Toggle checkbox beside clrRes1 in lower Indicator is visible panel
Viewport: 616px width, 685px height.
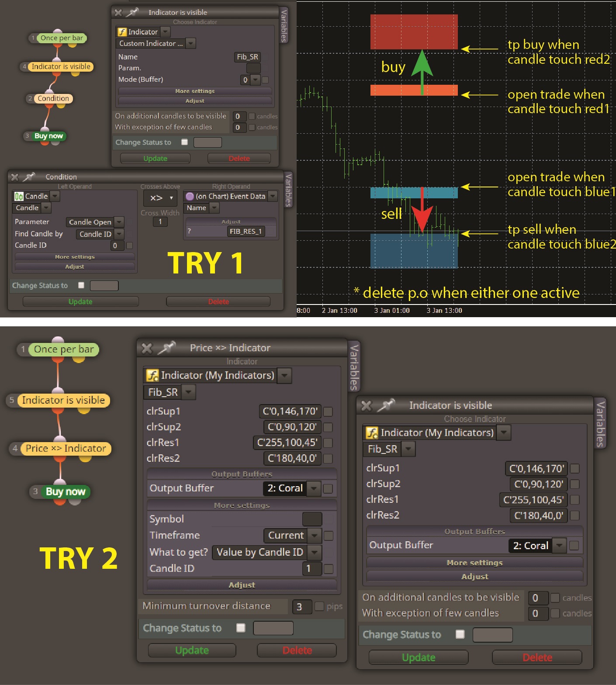coord(575,500)
